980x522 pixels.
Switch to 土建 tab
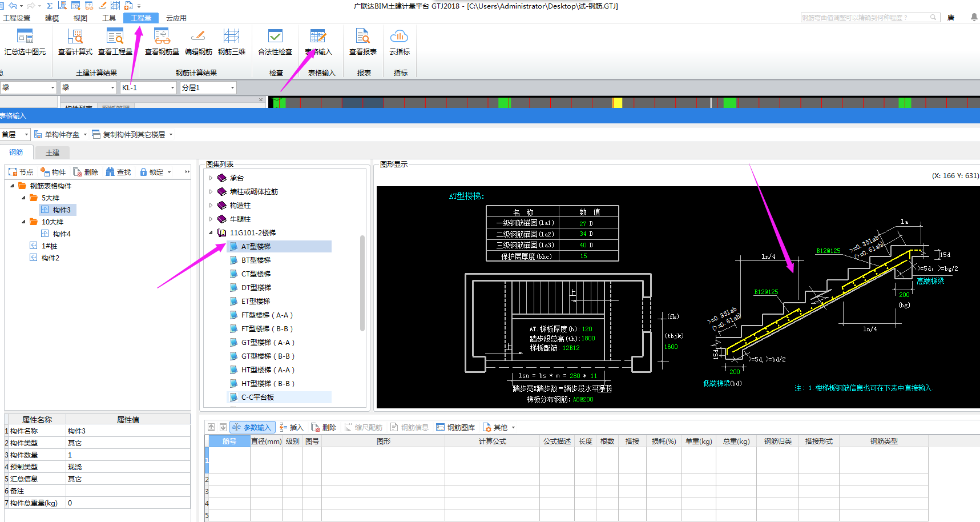tap(53, 152)
